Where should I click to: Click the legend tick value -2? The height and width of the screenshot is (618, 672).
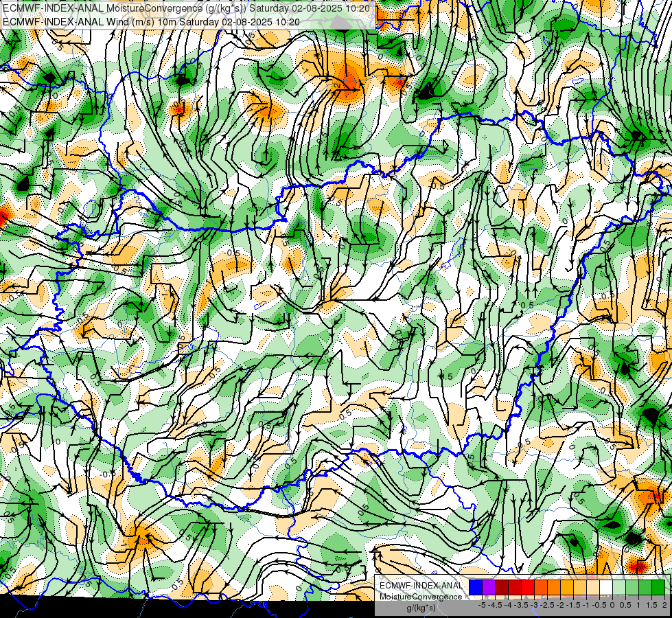tap(561, 605)
